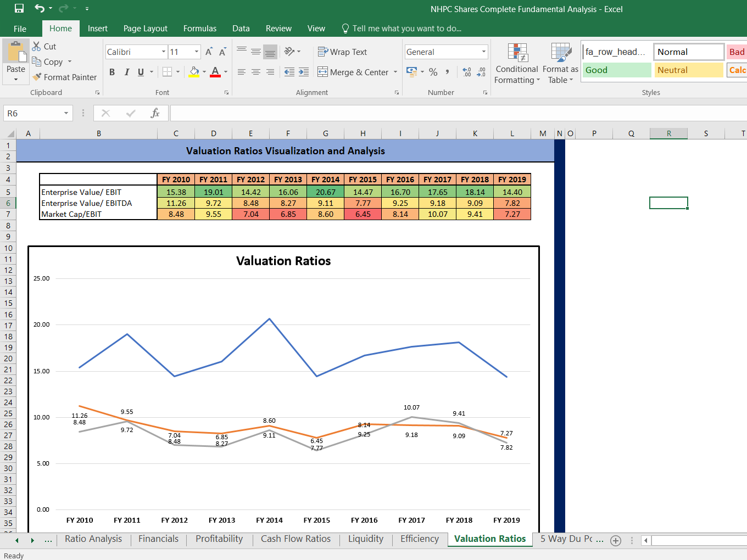This screenshot has width=747, height=560.
Task: Open the Customize Quick Access Toolbar dropdown
Action: click(x=87, y=8)
